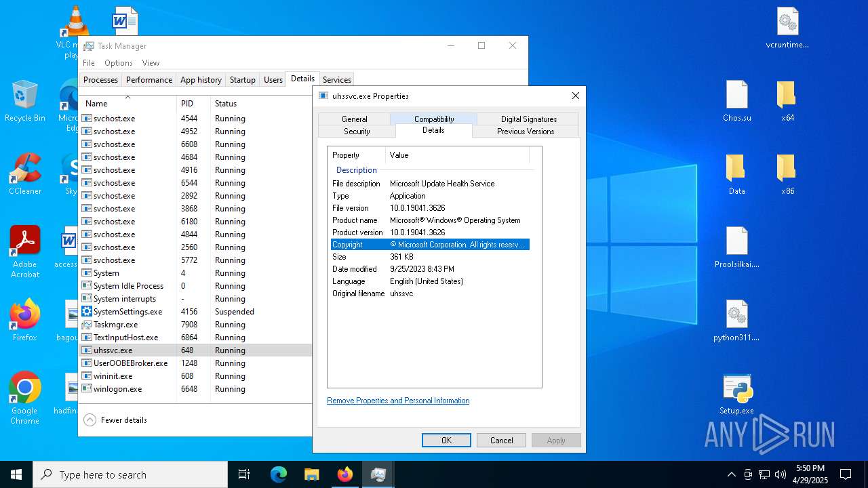The image size is (868, 488).
Task: Launch Setup.exe from the desktop
Action: (737, 394)
